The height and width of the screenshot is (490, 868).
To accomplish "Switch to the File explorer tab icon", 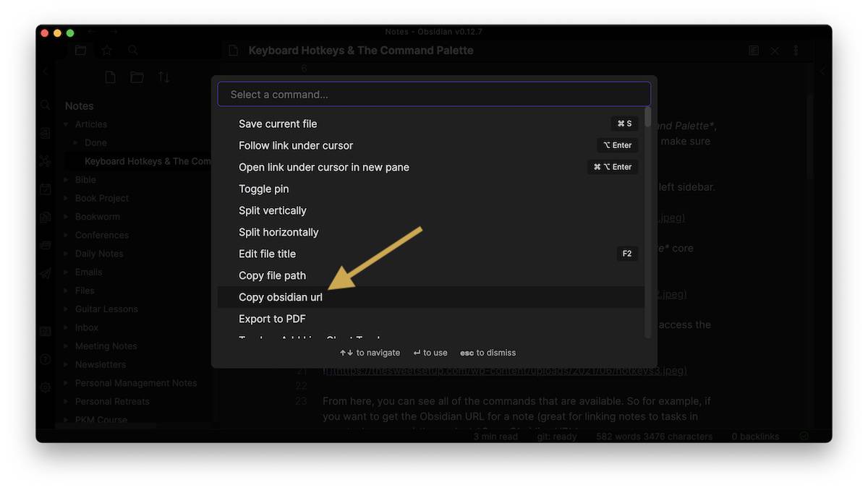I will pyautogui.click(x=80, y=51).
